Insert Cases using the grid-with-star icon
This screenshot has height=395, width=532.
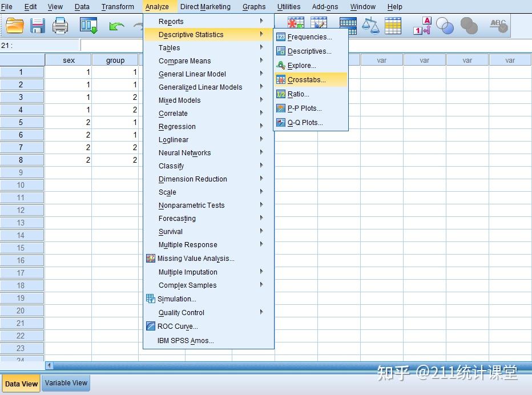295,23
